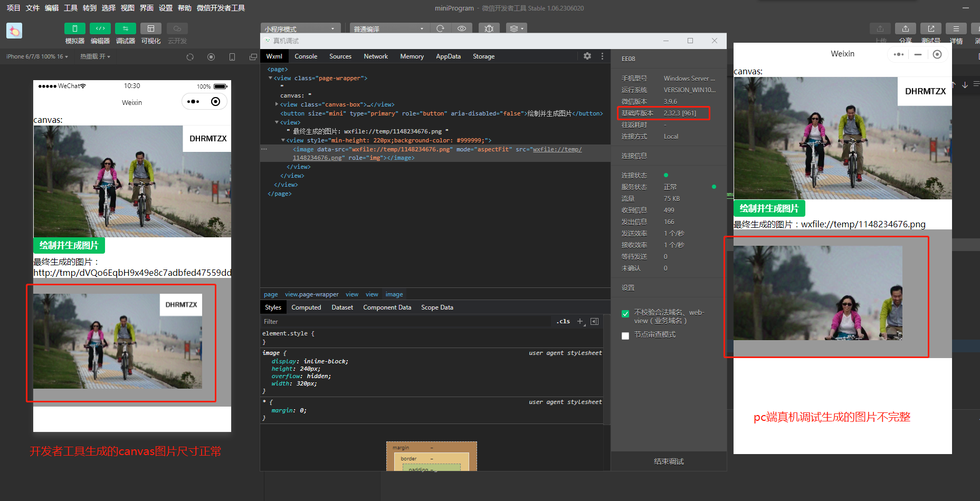The width and height of the screenshot is (980, 501).
Task: Click the bug real-device debug icon
Action: point(489,28)
